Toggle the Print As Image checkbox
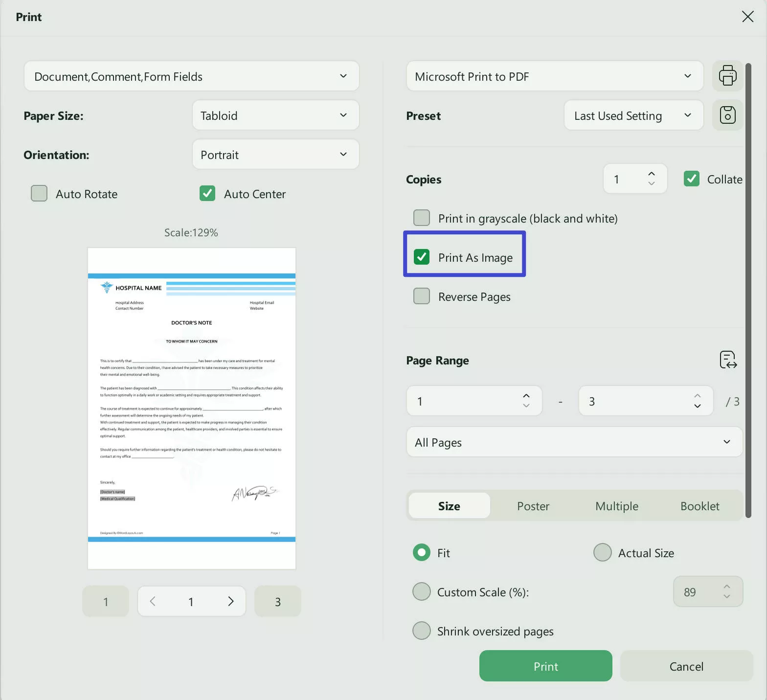The width and height of the screenshot is (767, 700). pyautogui.click(x=422, y=257)
